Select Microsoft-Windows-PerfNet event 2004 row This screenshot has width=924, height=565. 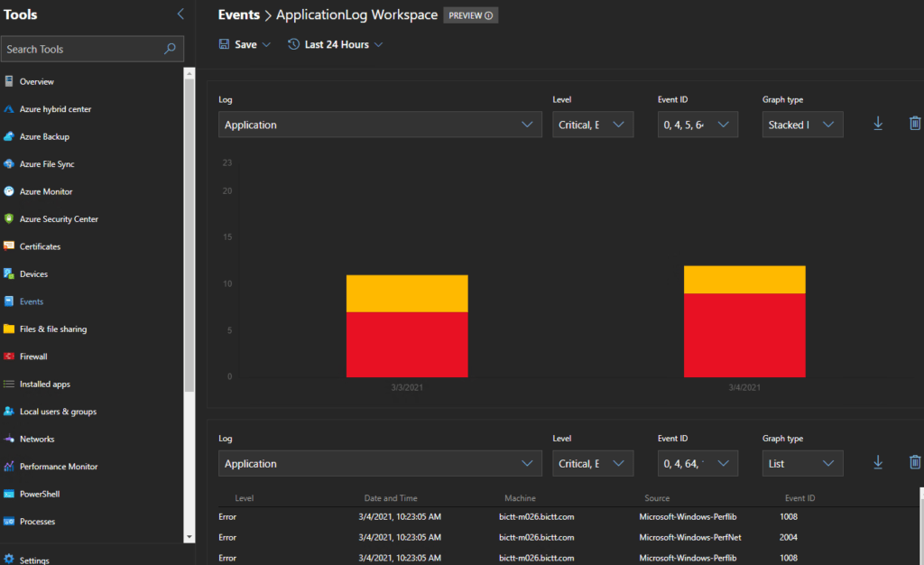[568, 537]
